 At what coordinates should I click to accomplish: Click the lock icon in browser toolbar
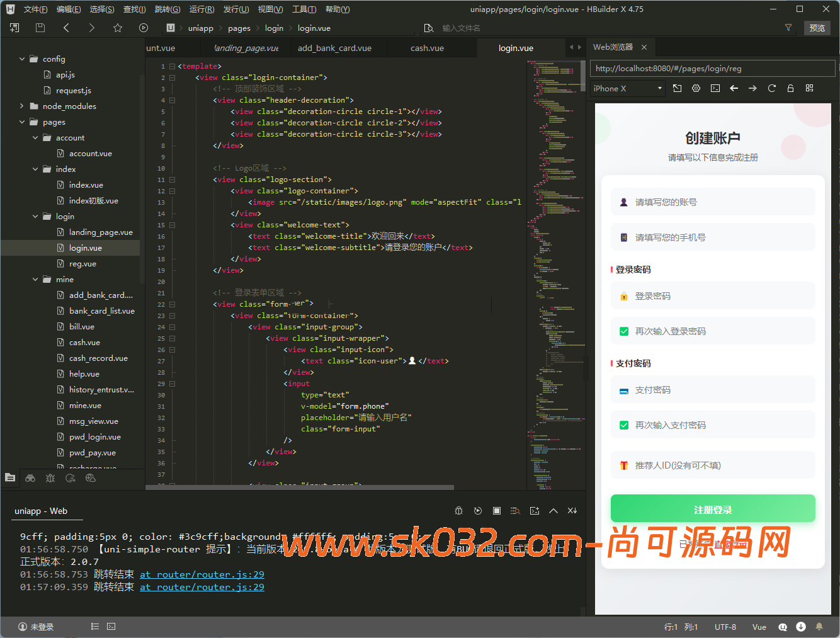coord(790,88)
